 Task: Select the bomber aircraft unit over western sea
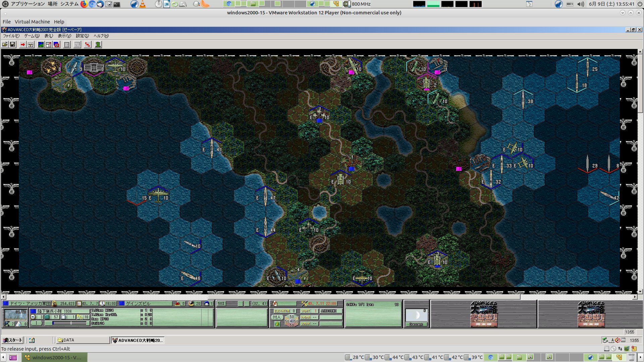158,195
